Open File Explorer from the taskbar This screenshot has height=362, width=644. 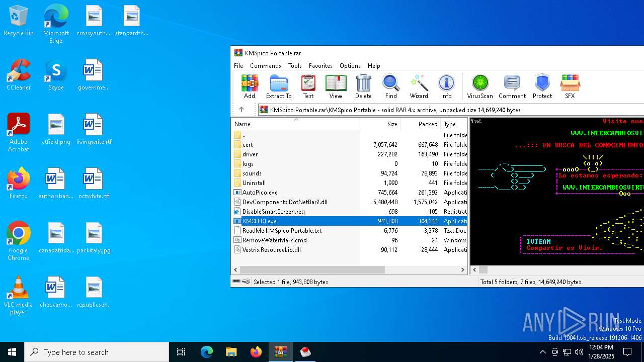[231, 352]
